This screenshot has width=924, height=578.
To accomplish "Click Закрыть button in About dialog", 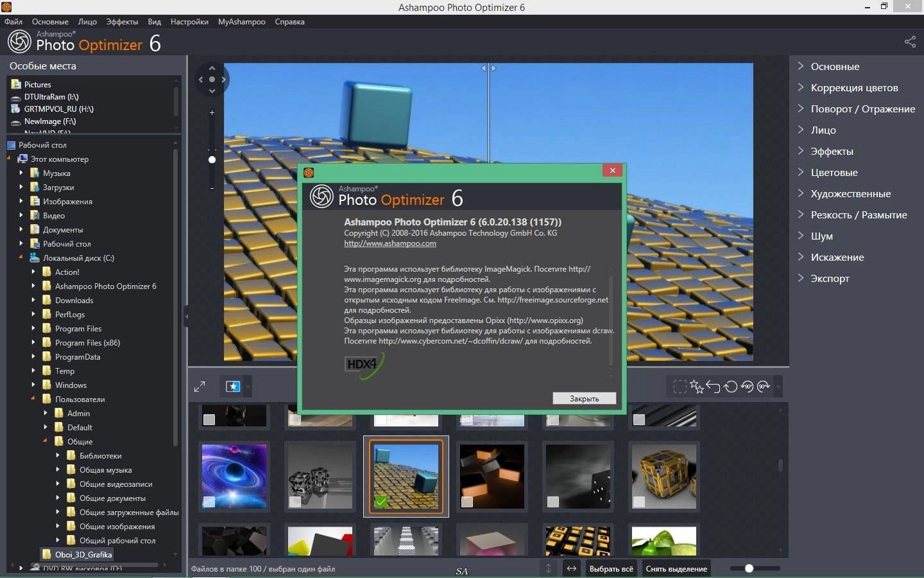I will pyautogui.click(x=584, y=398).
